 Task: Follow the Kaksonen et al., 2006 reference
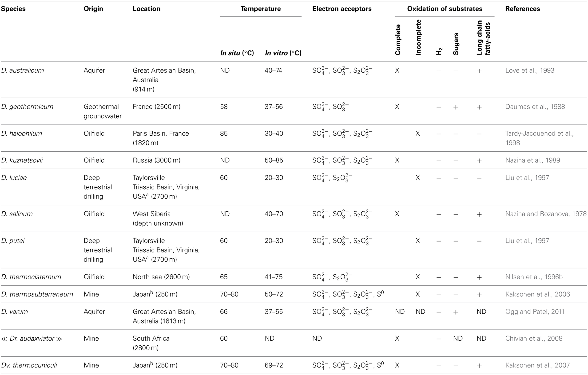[537, 294]
